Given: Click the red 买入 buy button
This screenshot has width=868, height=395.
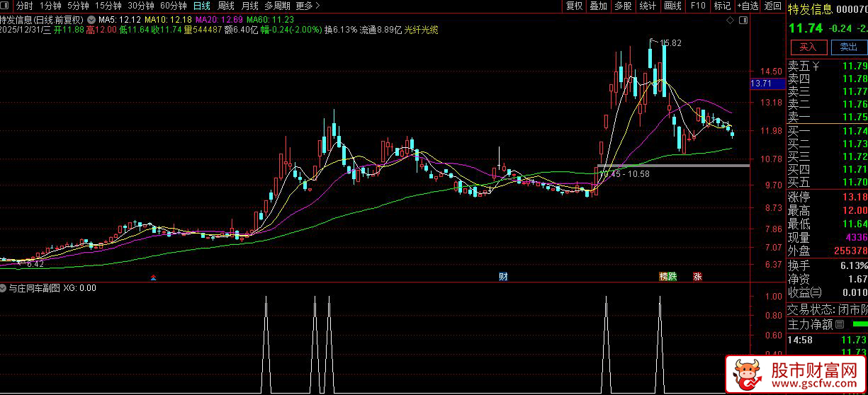Looking at the screenshot, I should point(808,47).
